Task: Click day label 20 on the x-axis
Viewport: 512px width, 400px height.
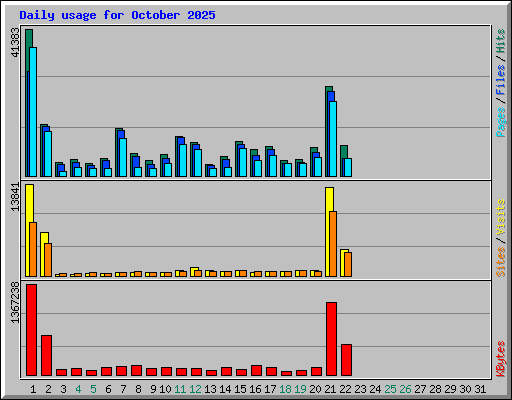Action: coord(315,389)
